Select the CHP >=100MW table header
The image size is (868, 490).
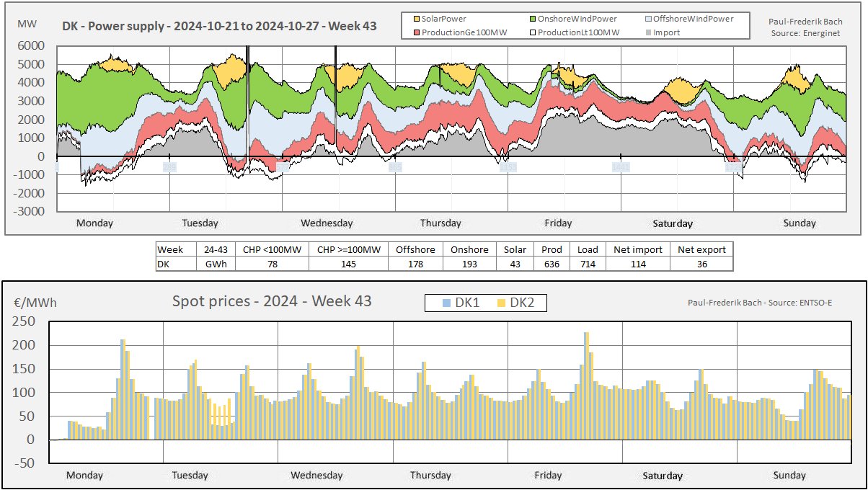[x=349, y=249]
